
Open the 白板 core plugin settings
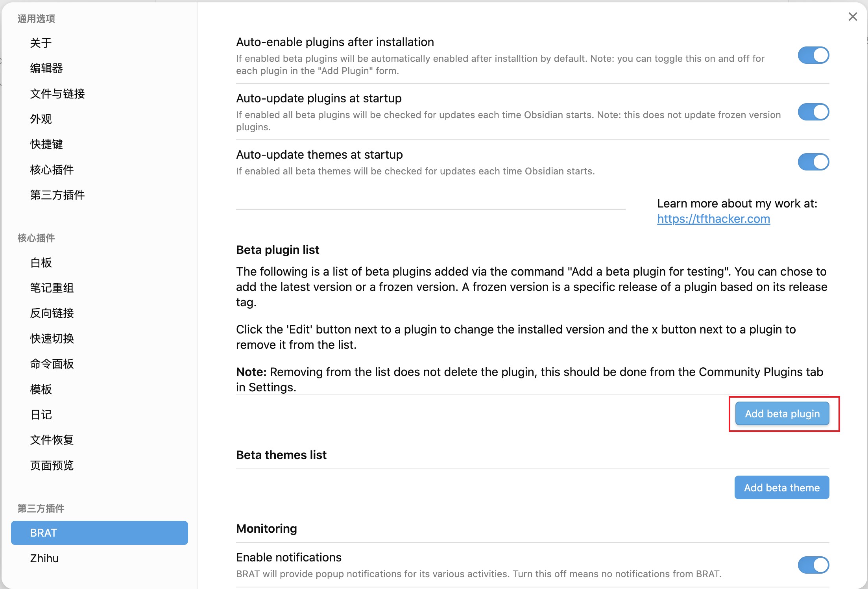click(x=41, y=263)
